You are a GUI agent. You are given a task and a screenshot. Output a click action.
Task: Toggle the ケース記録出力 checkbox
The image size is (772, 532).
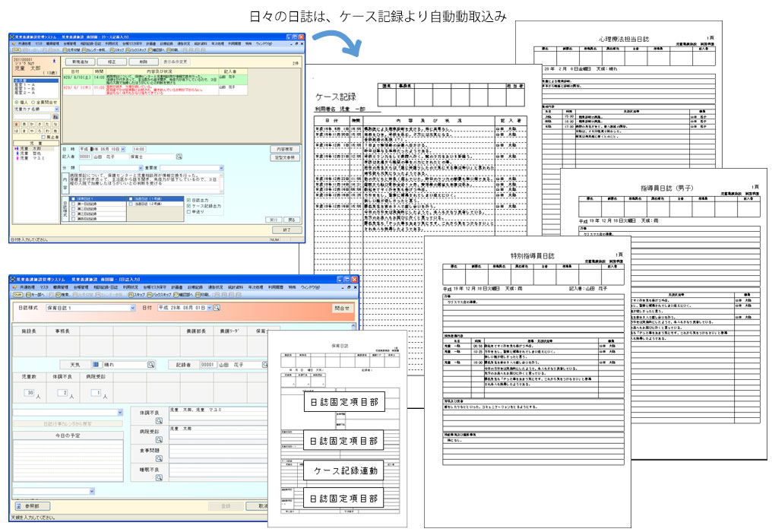[x=189, y=207]
